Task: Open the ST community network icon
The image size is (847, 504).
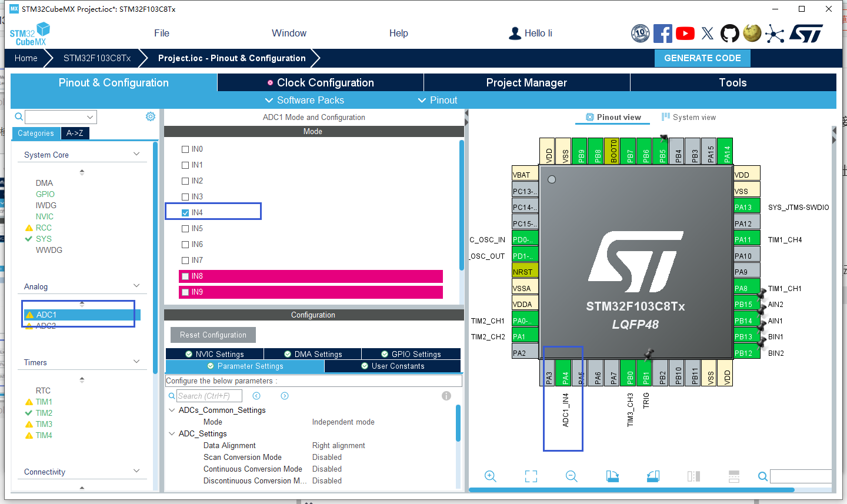Action: point(775,34)
